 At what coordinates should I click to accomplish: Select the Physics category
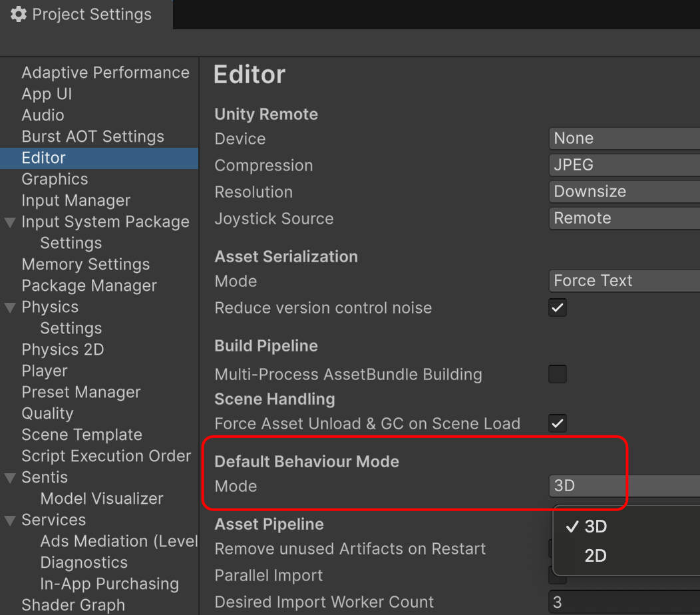click(50, 307)
